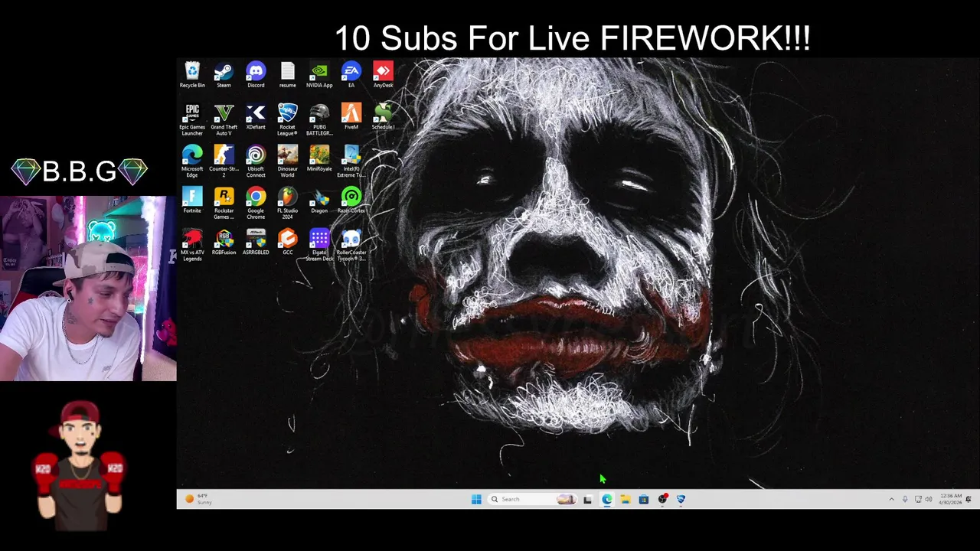This screenshot has width=980, height=551.
Task: Open the ASRRGBLED shortcut
Action: coord(256,243)
